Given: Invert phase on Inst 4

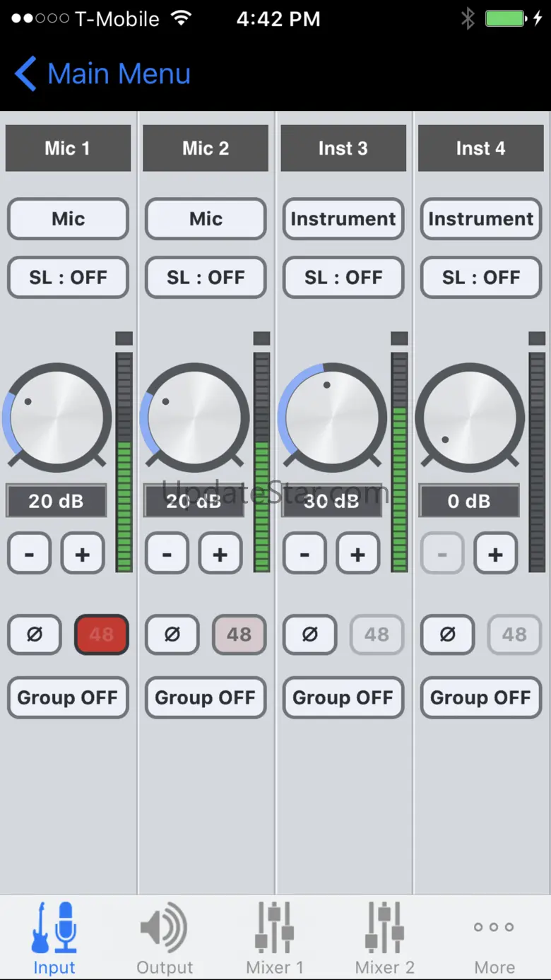Looking at the screenshot, I should click(447, 634).
